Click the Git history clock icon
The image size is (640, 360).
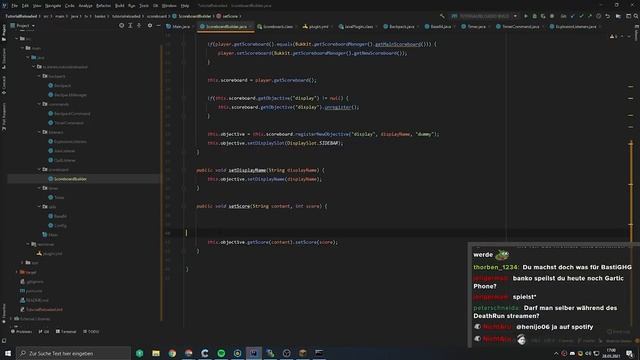[599, 16]
